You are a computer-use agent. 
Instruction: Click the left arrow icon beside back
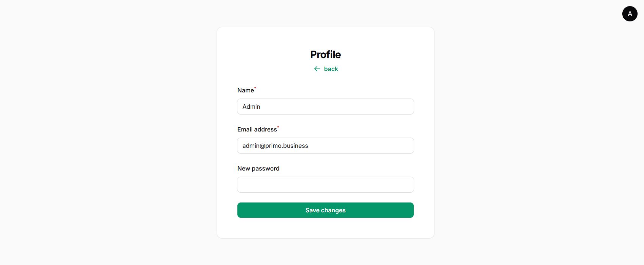[x=317, y=69]
